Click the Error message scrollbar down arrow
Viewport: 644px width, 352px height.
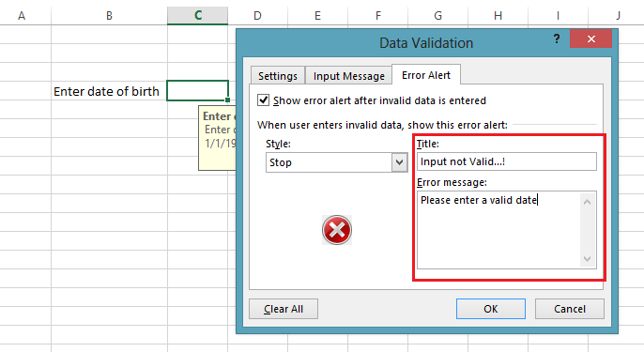coord(588,259)
